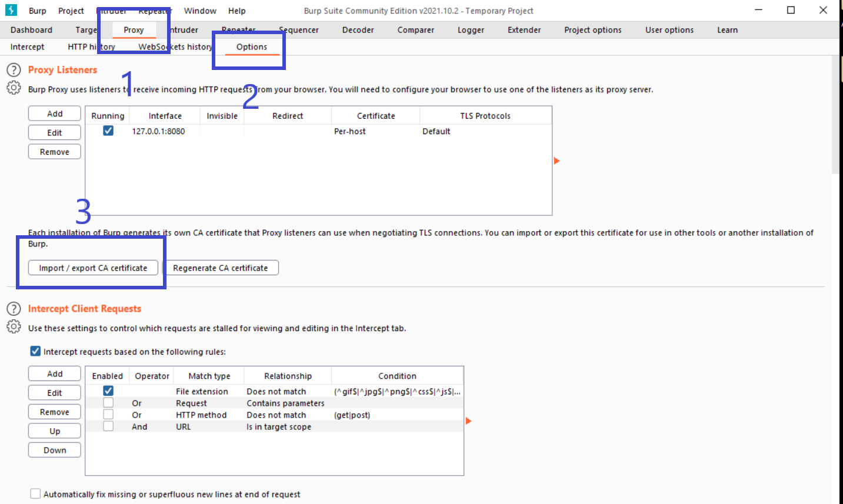
Task: Open the Burp menu
Action: click(x=38, y=11)
